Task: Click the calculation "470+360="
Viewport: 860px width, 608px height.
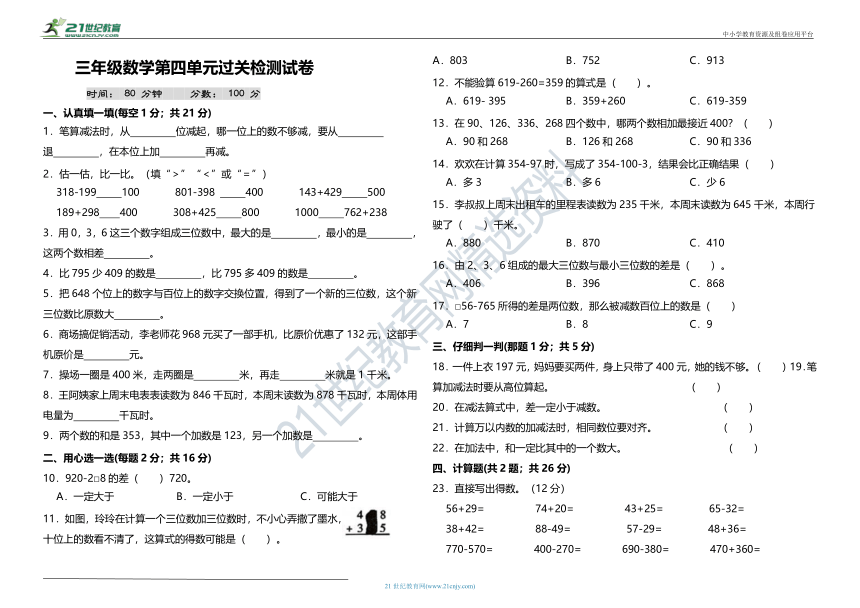Action: 735,549
